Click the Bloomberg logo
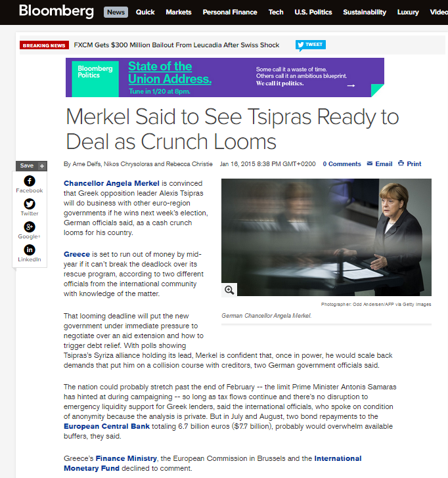Screen dimensions: 448x478 [x=56, y=11]
